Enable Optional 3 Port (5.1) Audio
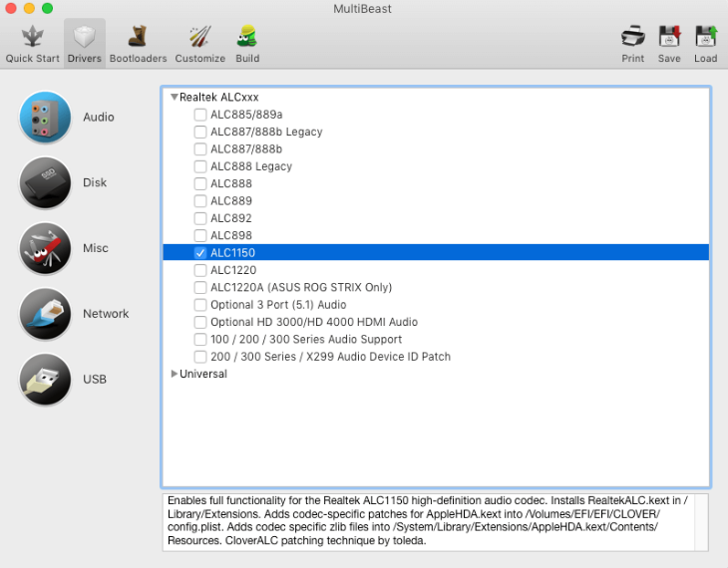The height and width of the screenshot is (568, 728). click(200, 305)
